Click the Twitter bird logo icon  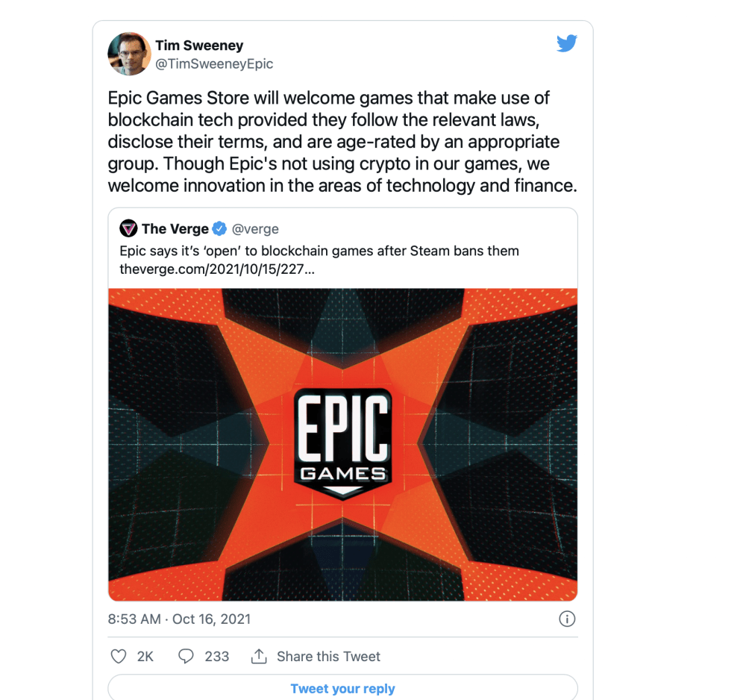(567, 43)
